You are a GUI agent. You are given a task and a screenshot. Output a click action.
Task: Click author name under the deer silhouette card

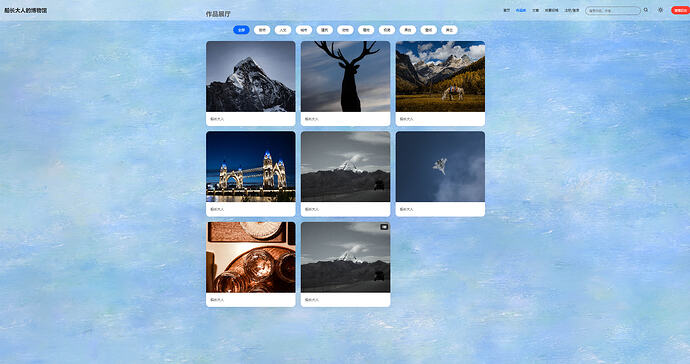pyautogui.click(x=312, y=119)
